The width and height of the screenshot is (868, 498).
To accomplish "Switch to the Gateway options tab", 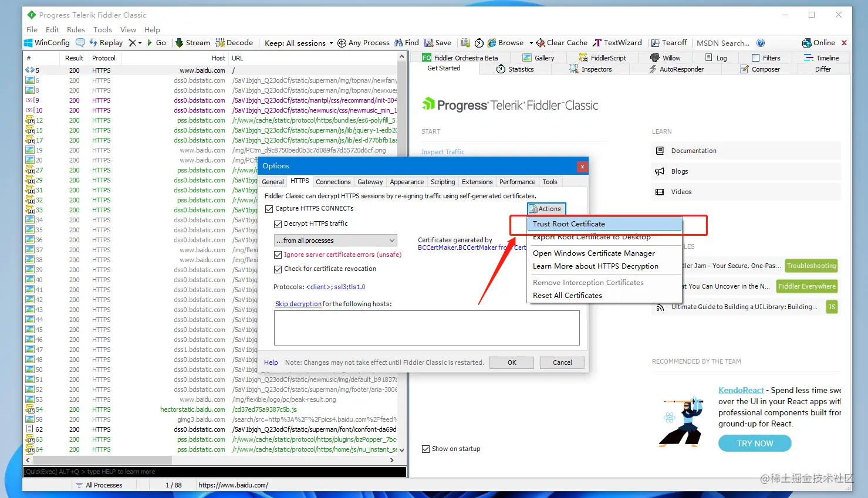I will [x=370, y=182].
